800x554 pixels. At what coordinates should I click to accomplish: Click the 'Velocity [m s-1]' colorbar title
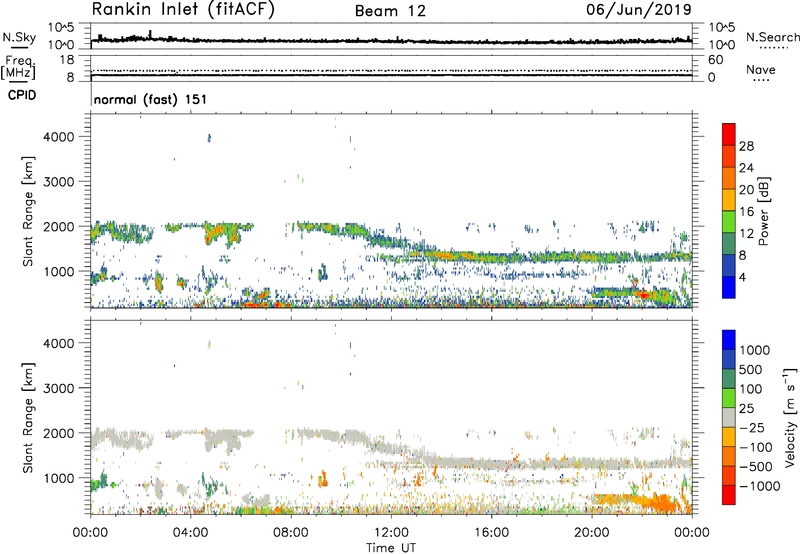790,417
